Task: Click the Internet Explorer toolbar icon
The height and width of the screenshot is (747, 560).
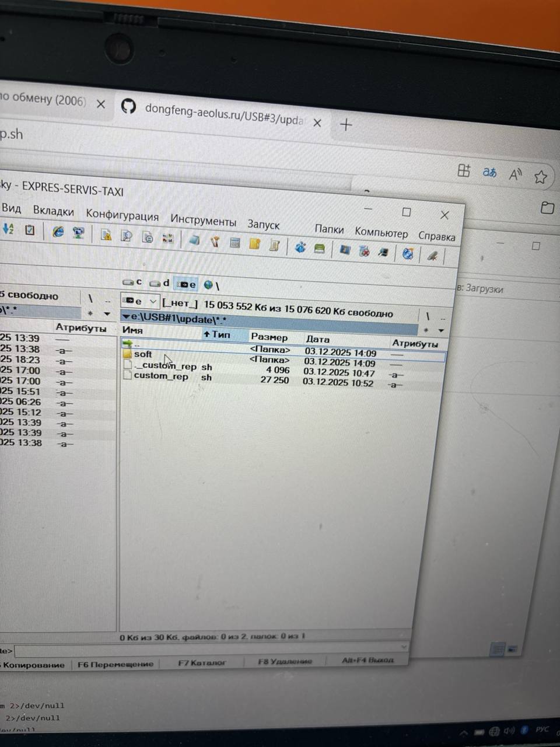Action: 58,232
